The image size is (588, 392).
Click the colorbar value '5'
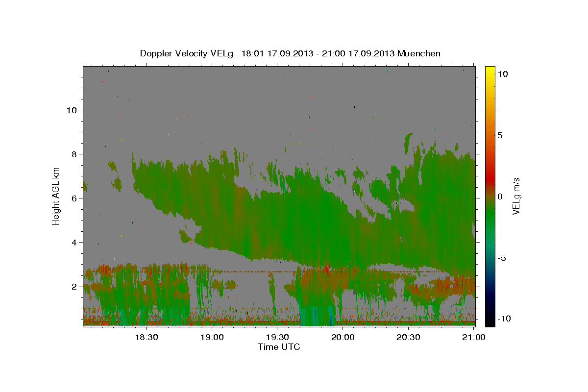500,135
